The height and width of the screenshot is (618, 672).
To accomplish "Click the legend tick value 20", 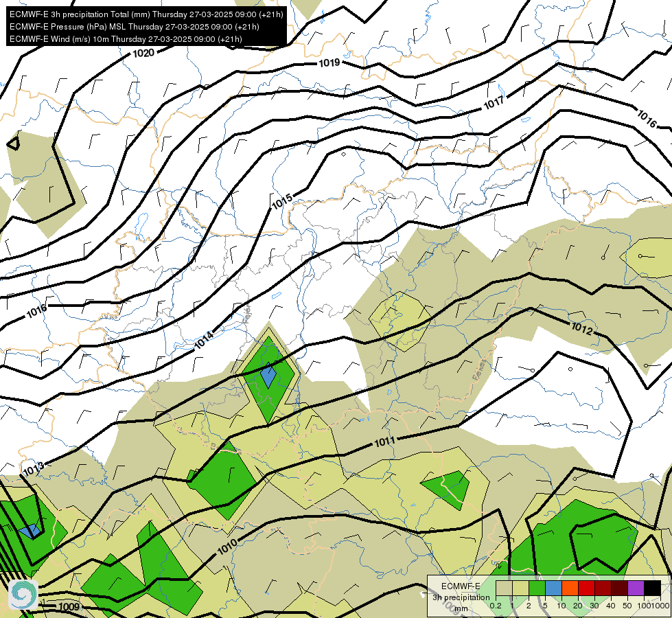I will (x=578, y=606).
